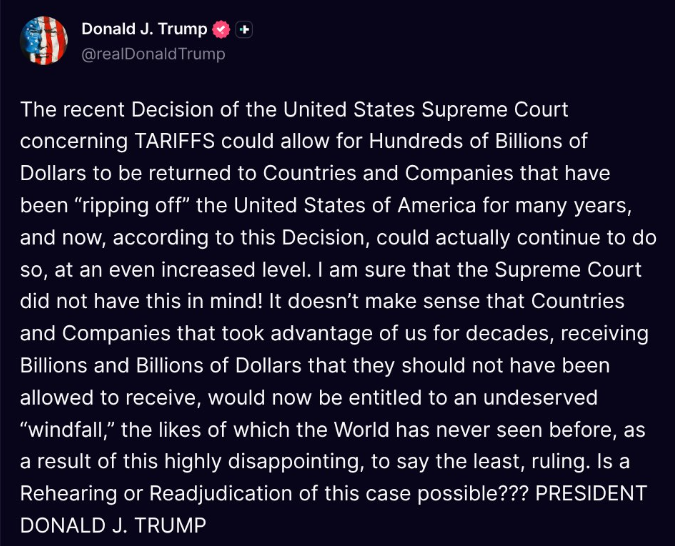This screenshot has width=675, height=546.
Task: Open the @realDonaldTrump handle link
Action: pos(153,54)
